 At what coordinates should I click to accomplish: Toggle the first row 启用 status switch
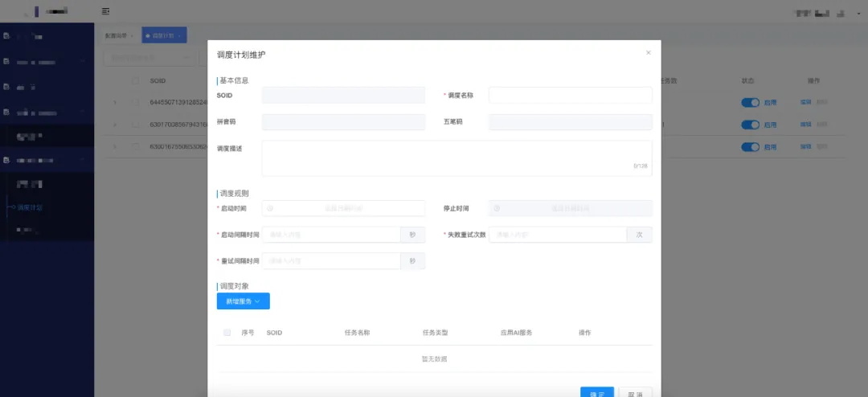[750, 102]
